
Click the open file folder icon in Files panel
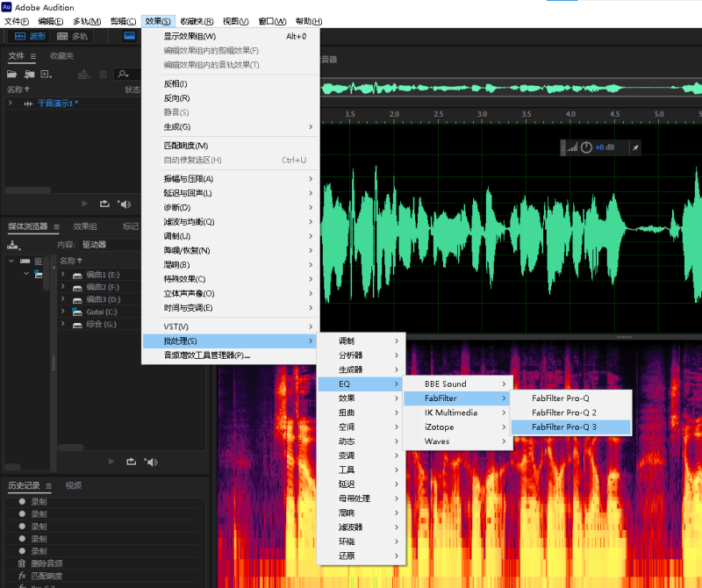[x=14, y=75]
